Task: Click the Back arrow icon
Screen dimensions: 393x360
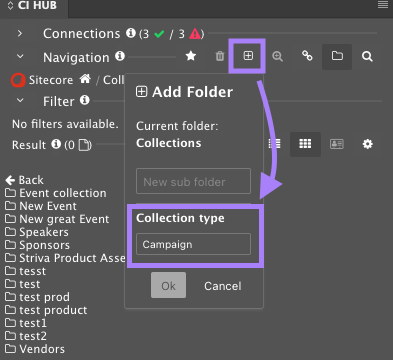Action: coord(10,180)
